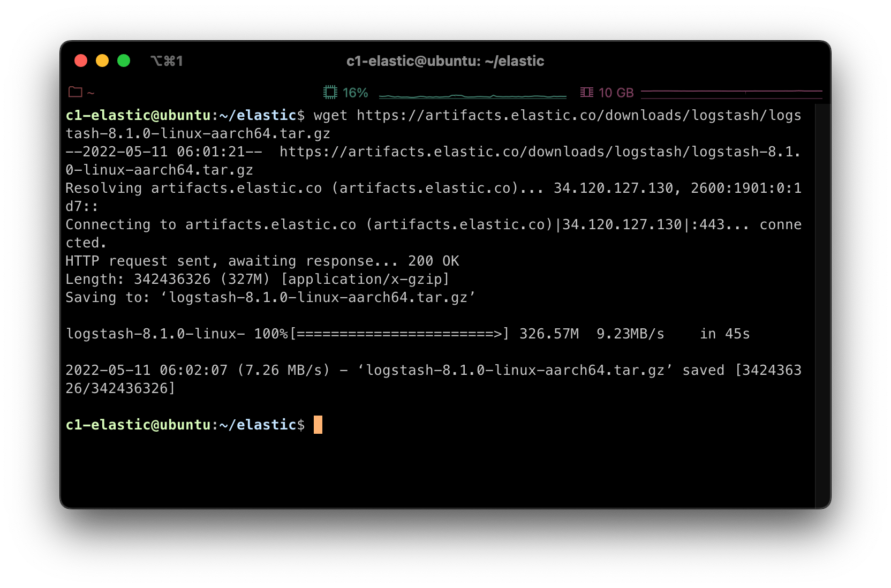891x588 pixels.
Task: Select the tilde home directory indicator
Action: (x=90, y=92)
